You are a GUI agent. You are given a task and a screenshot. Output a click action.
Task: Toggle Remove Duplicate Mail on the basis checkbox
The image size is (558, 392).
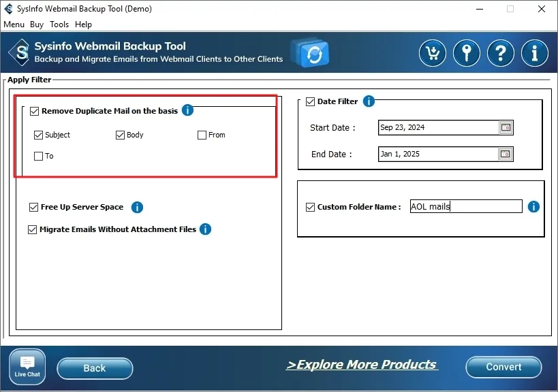(34, 111)
